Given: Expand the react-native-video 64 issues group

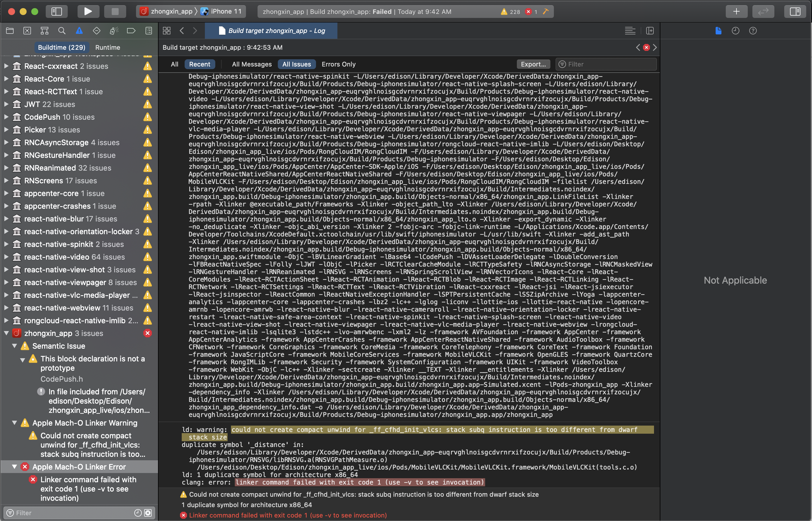Looking at the screenshot, I should [x=6, y=257].
